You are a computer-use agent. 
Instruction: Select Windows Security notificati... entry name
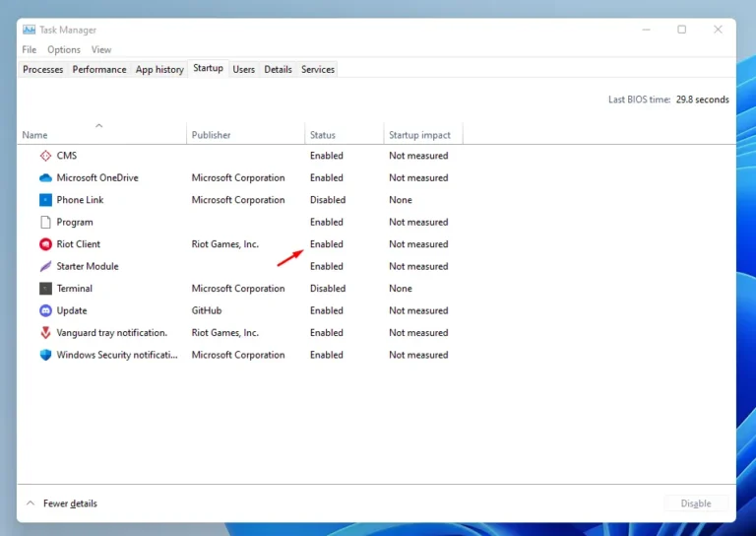(117, 355)
